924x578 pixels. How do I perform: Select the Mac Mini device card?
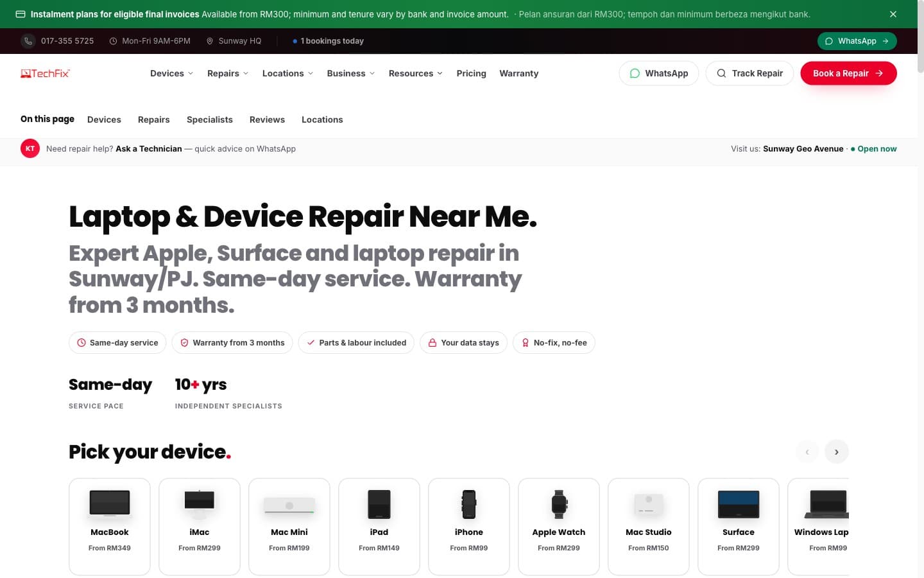click(x=289, y=527)
